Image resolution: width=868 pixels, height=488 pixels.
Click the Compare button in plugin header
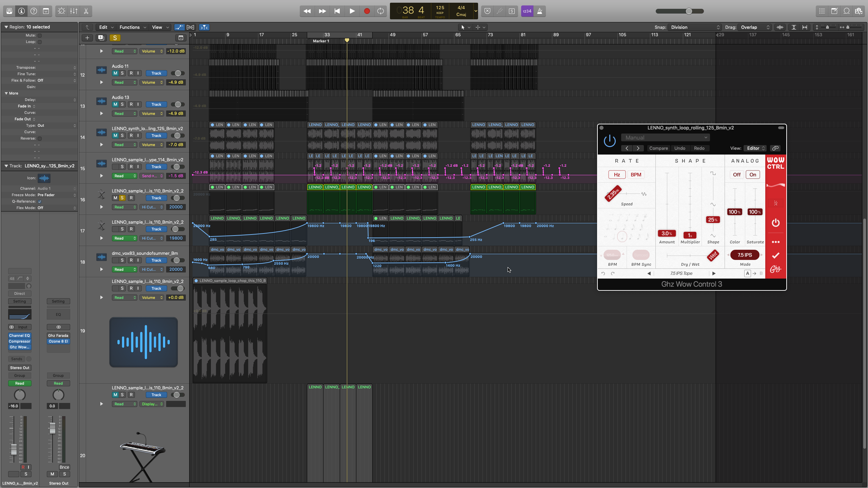coord(657,148)
